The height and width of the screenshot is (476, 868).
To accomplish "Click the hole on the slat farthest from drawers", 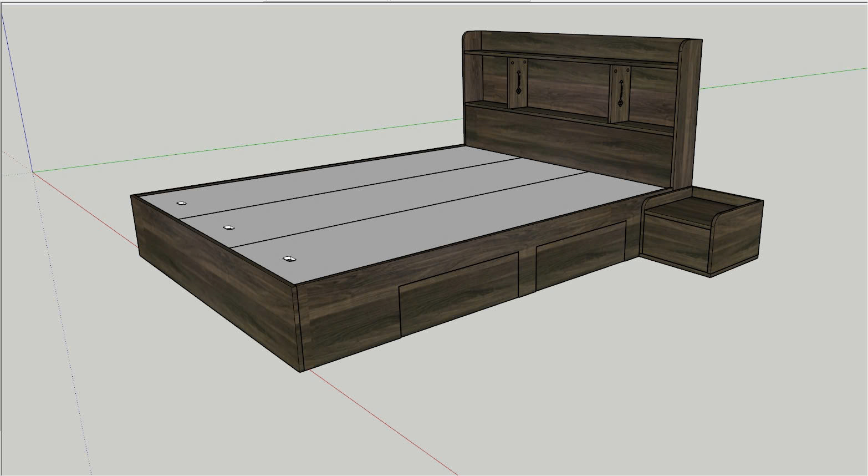I will pyautogui.click(x=181, y=204).
